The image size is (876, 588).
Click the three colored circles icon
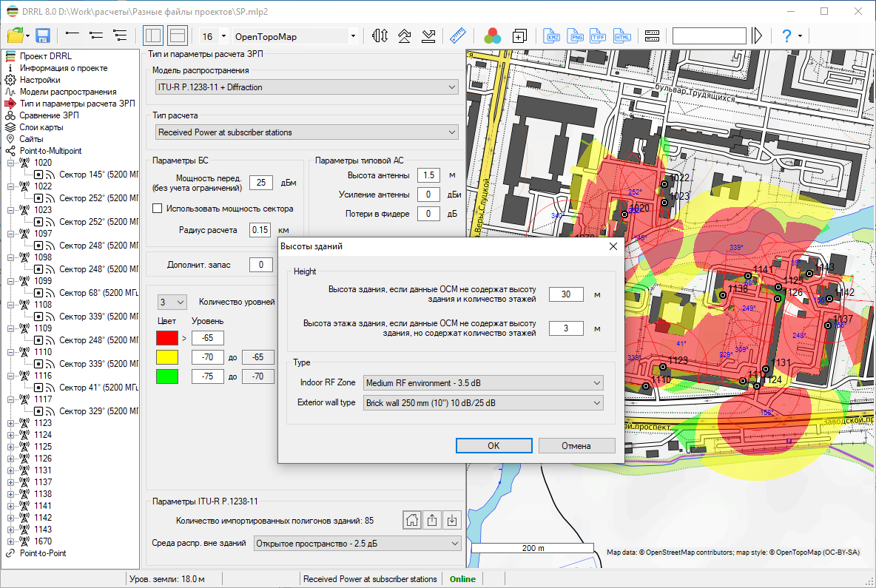tap(492, 36)
